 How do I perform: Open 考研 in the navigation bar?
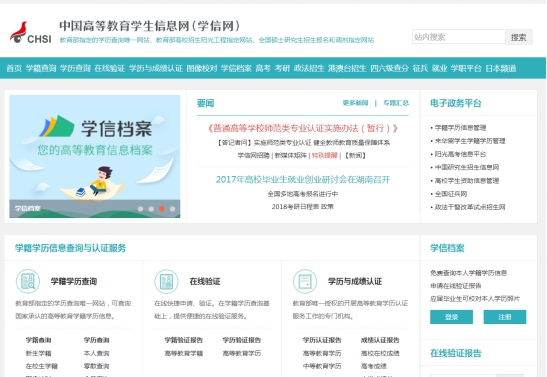(282, 68)
